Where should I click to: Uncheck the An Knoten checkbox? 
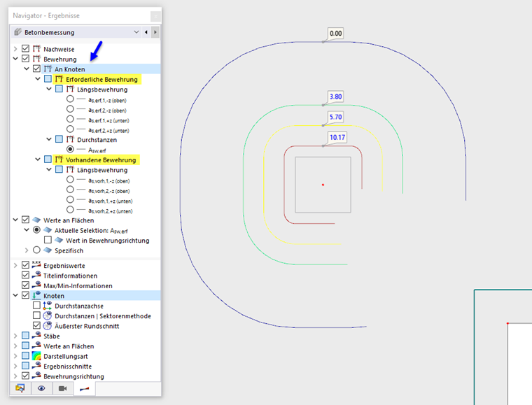36,69
